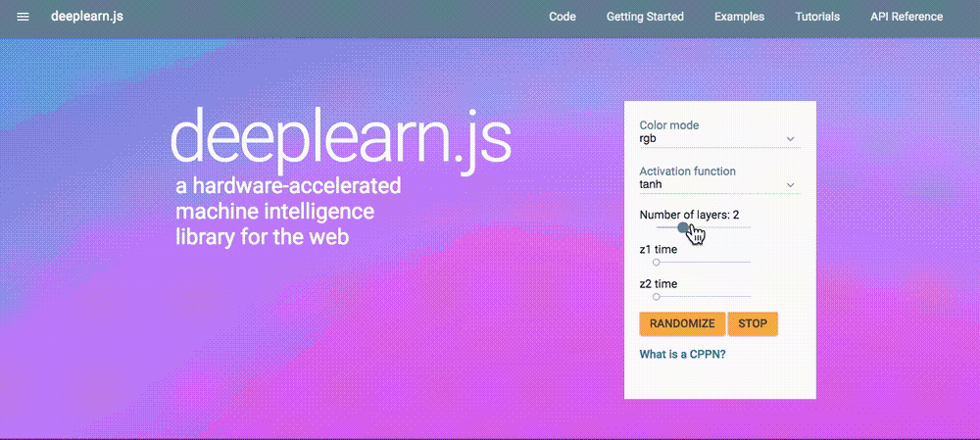Click the 'Color mode' label
The height and width of the screenshot is (440, 980).
pyautogui.click(x=668, y=125)
